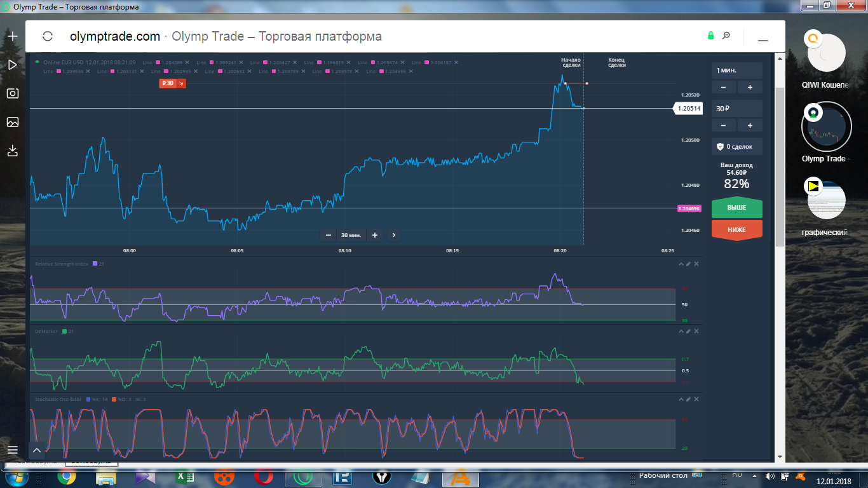Click the 1 мин. duration field
The image size is (868, 488).
(737, 71)
